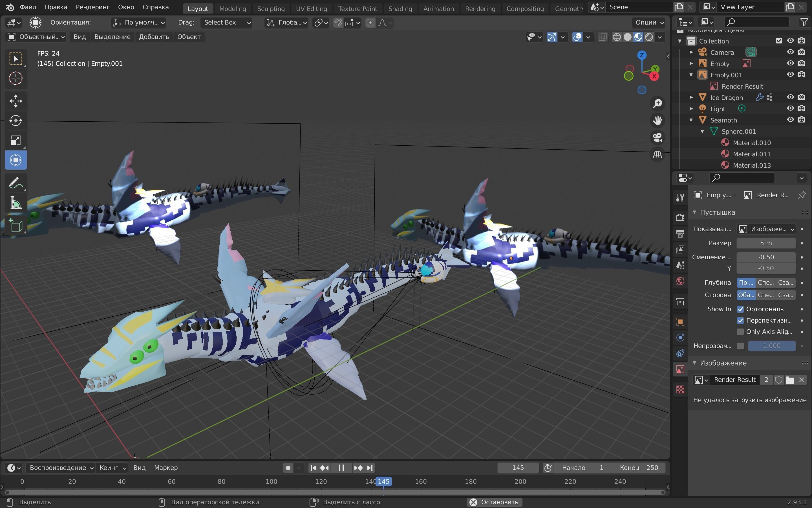Switch perspective/orthographic grid icon

(657, 155)
